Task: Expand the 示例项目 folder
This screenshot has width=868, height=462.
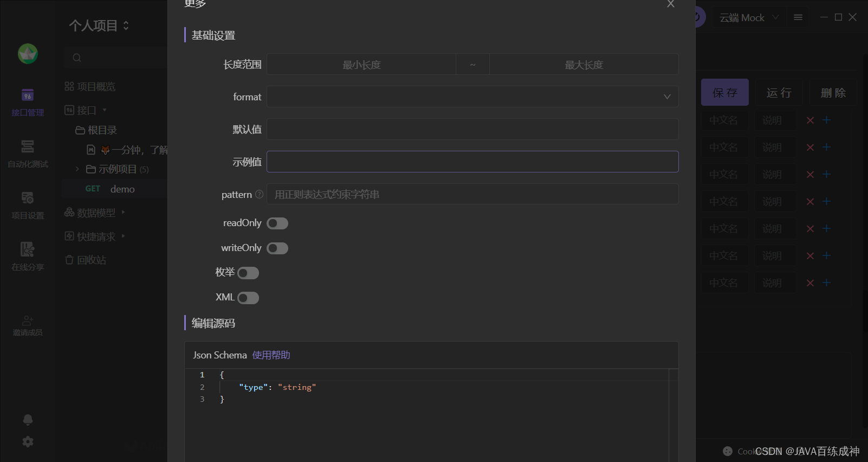Action: pos(77,169)
